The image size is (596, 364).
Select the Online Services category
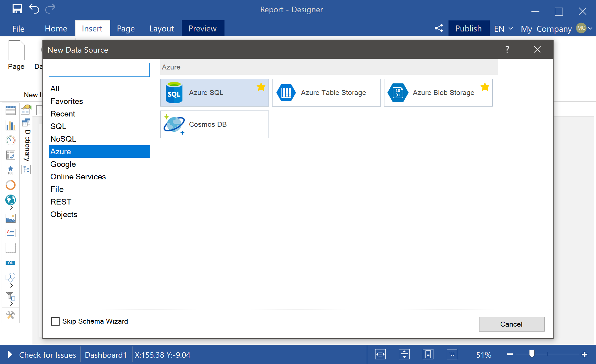pyautogui.click(x=99, y=177)
